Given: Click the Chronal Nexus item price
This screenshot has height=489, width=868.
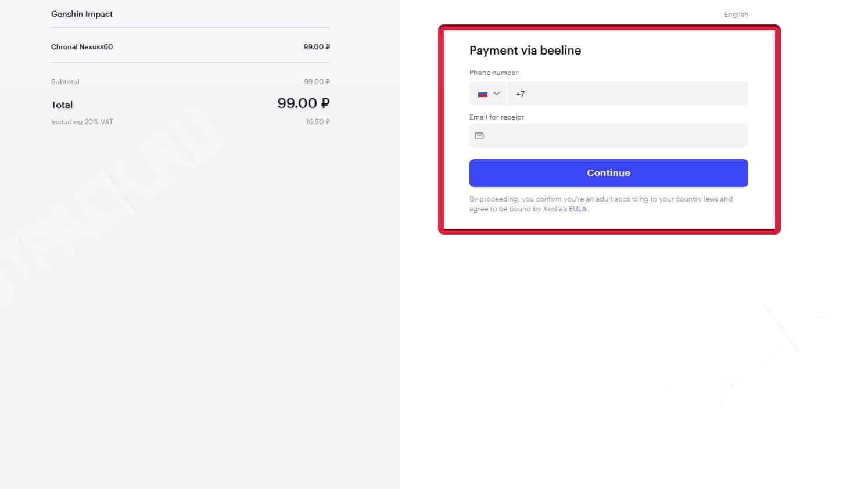Looking at the screenshot, I should [317, 47].
